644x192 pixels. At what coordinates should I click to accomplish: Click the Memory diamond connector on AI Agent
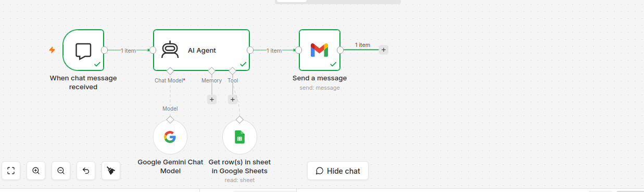point(212,70)
